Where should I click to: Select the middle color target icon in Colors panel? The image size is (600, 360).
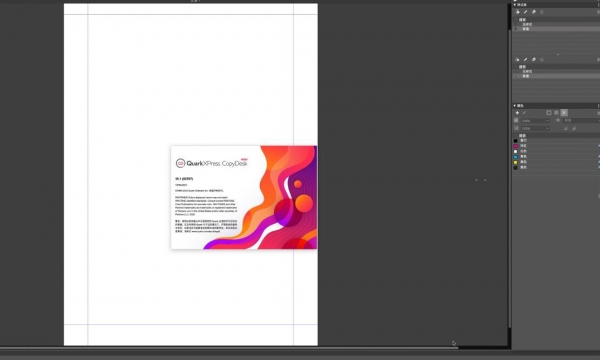tap(556, 113)
